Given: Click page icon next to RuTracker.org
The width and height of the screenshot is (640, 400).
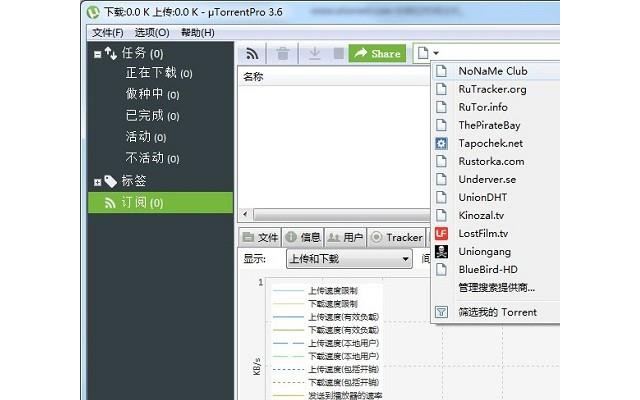Looking at the screenshot, I should click(x=441, y=89).
